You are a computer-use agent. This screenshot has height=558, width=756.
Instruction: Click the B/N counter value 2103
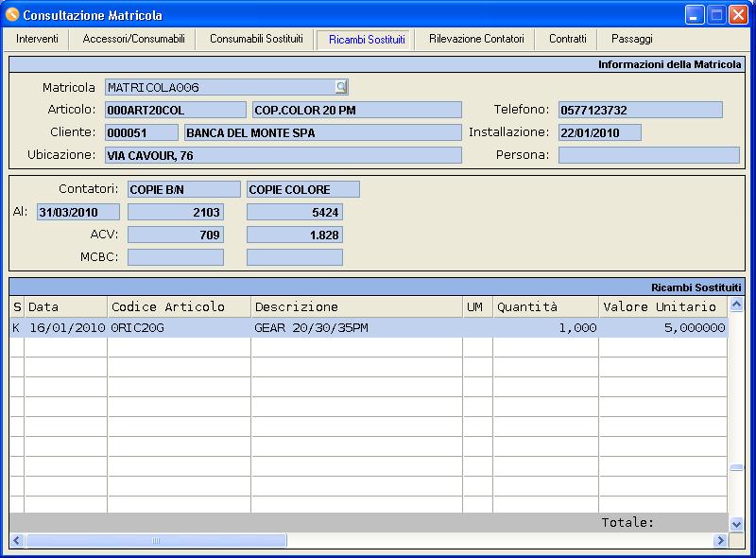(176, 212)
